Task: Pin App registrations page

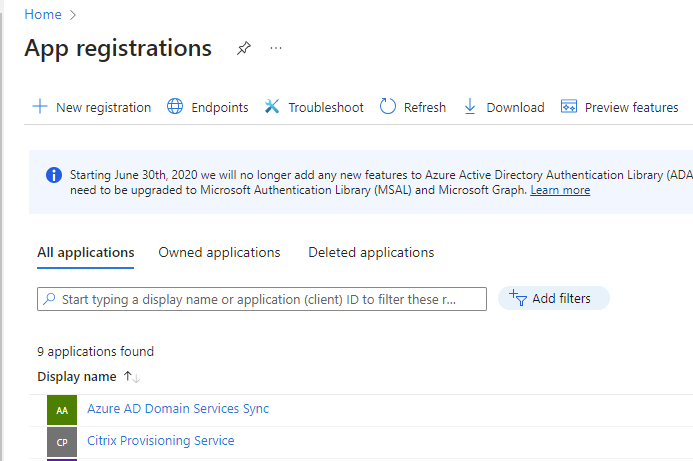Action: [243, 48]
